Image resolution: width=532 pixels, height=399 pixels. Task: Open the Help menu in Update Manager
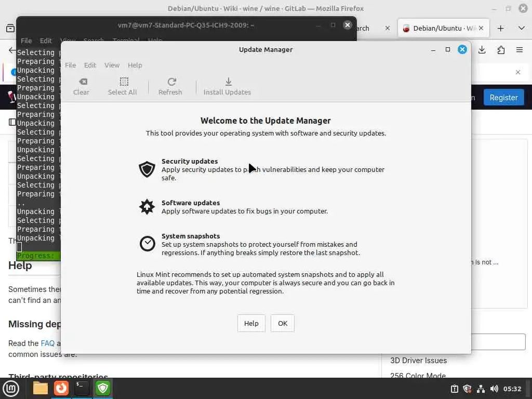[135, 65]
